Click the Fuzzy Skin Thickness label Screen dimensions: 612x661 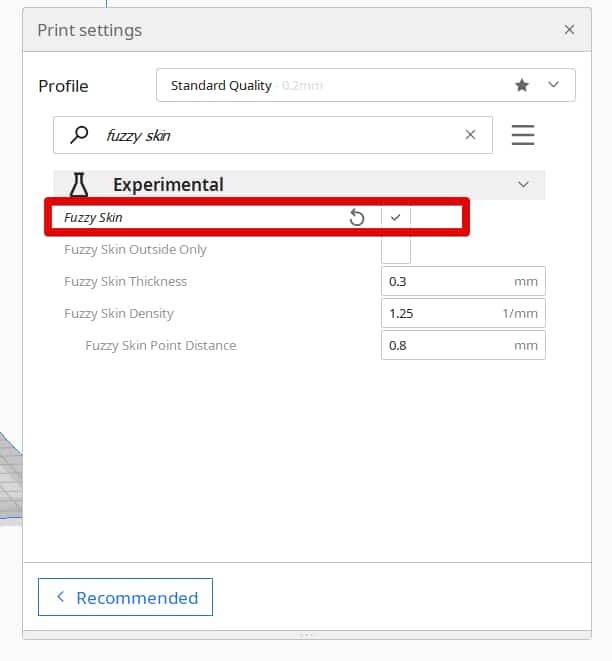coord(125,281)
